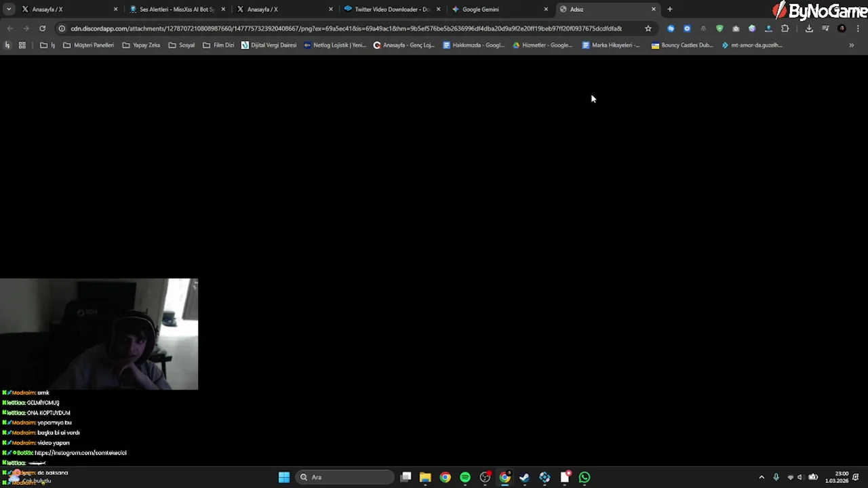Expand the Sosyal bookmark folder

click(x=181, y=45)
